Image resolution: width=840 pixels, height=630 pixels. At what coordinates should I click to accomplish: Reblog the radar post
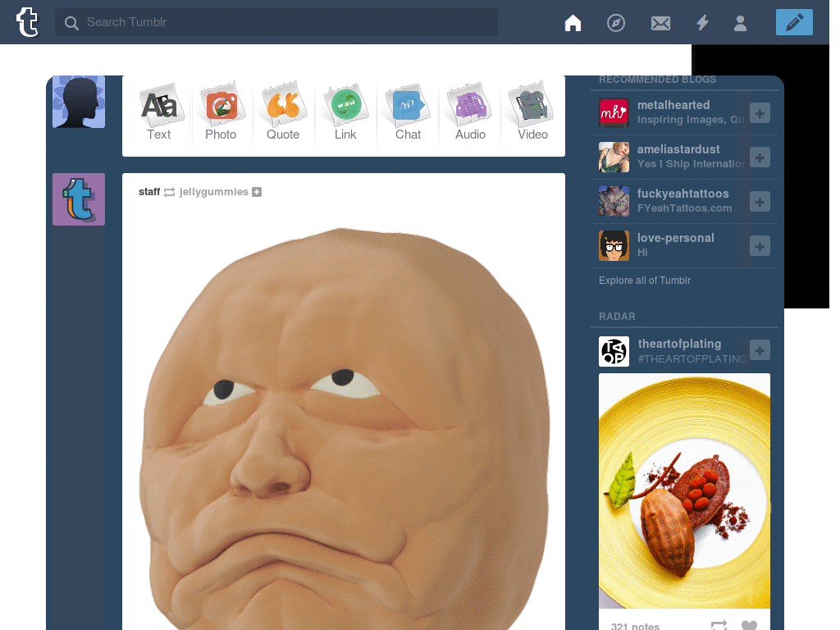719,624
